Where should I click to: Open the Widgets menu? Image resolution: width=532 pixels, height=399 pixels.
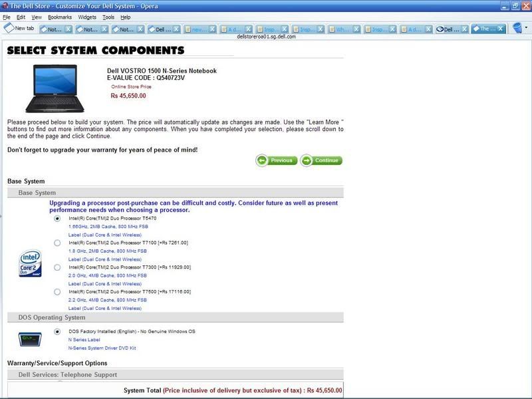(87, 17)
